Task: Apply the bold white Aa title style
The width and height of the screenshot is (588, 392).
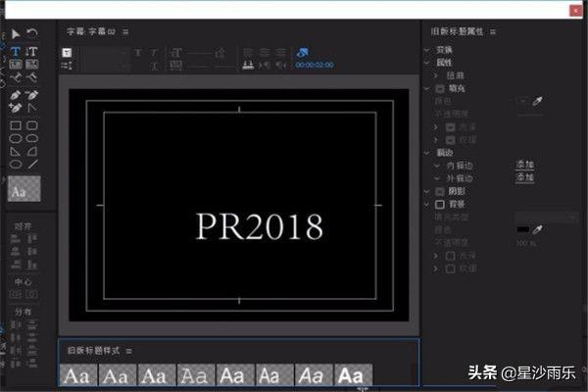Action: [353, 374]
